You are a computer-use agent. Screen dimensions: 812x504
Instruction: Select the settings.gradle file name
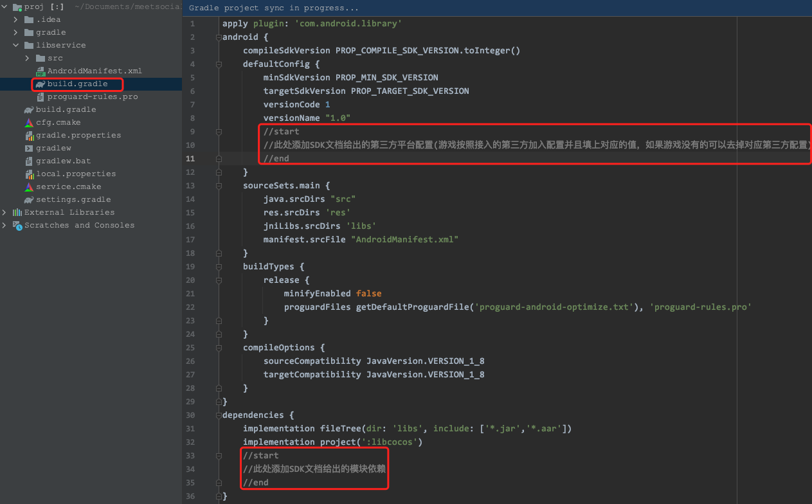(x=73, y=199)
